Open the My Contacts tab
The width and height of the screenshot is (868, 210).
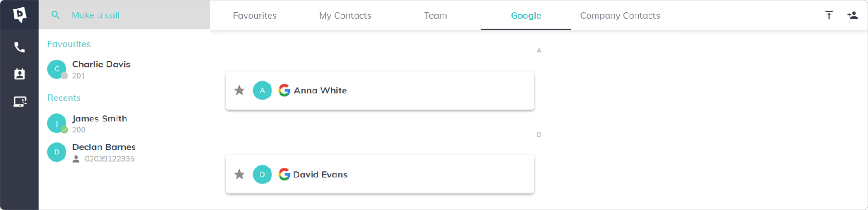coord(345,15)
